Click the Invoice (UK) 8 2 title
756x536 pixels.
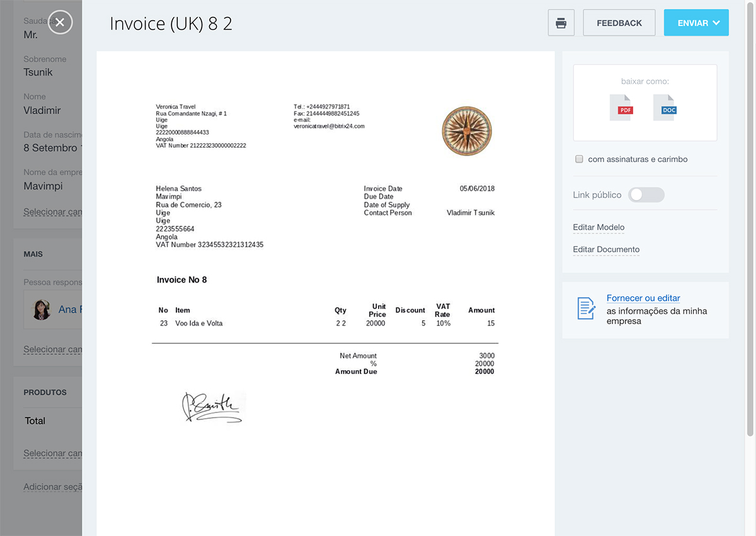tap(171, 23)
